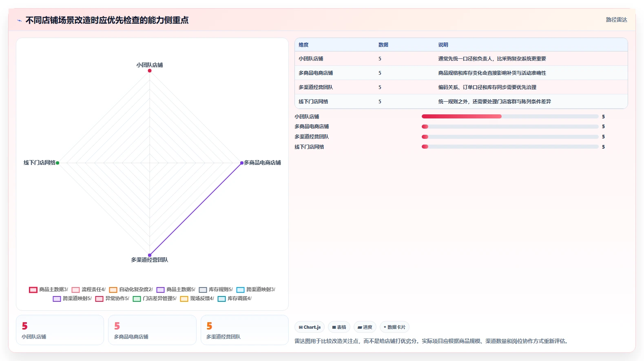Image resolution: width=644 pixels, height=361 pixels.
Task: Click the 数据 table column header
Action: 383,45
